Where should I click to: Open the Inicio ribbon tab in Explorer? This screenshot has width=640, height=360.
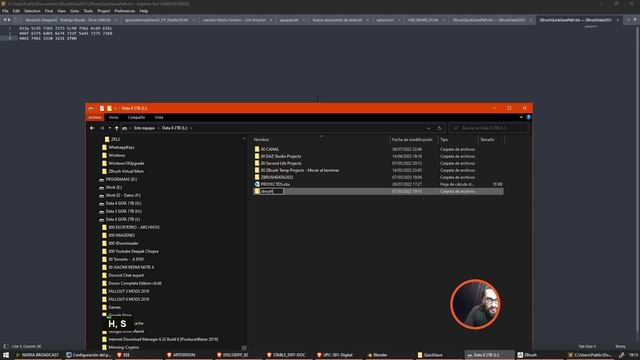113,118
